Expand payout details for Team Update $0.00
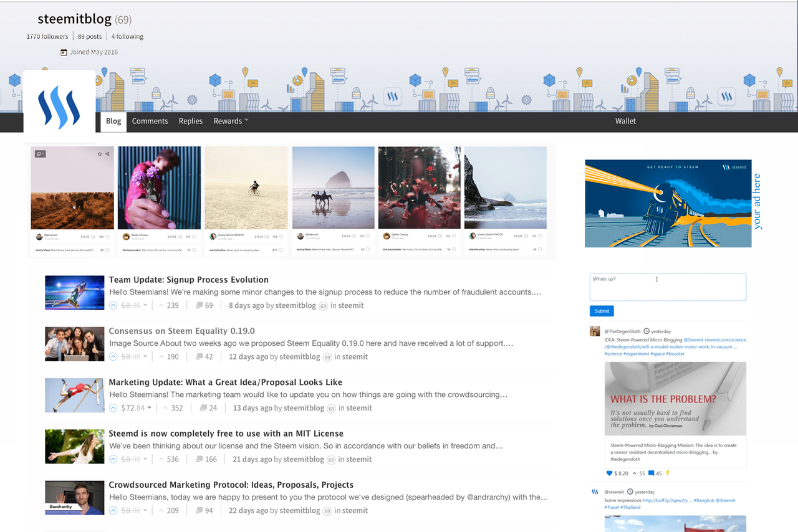 (145, 305)
